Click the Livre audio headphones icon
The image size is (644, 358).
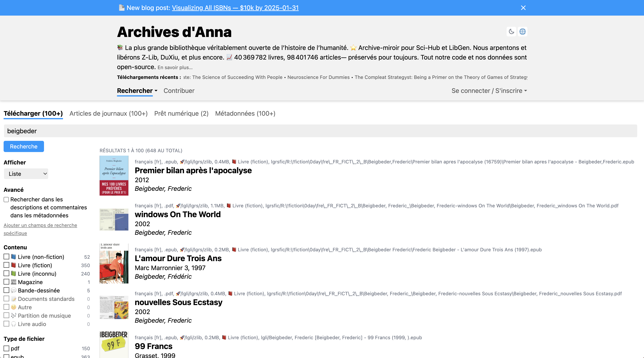14,324
